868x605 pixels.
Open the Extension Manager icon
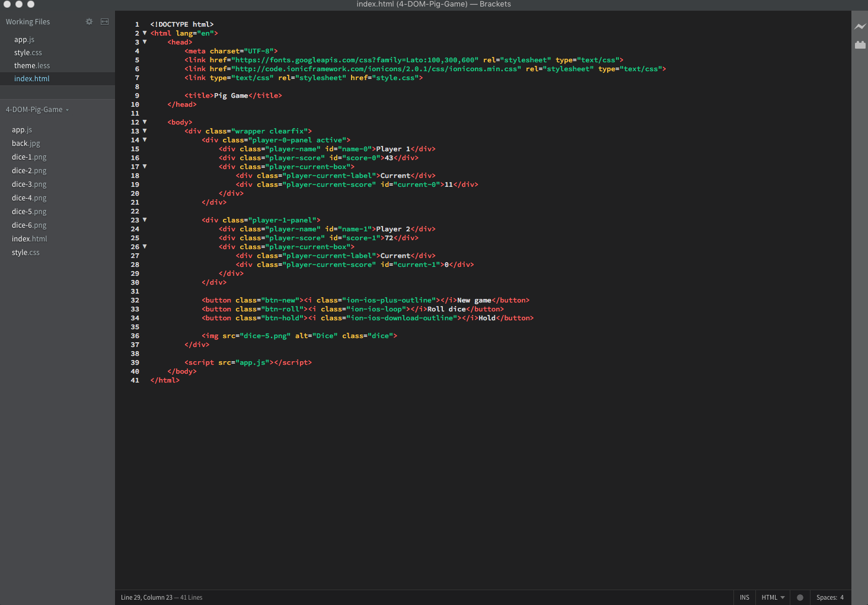tap(860, 44)
